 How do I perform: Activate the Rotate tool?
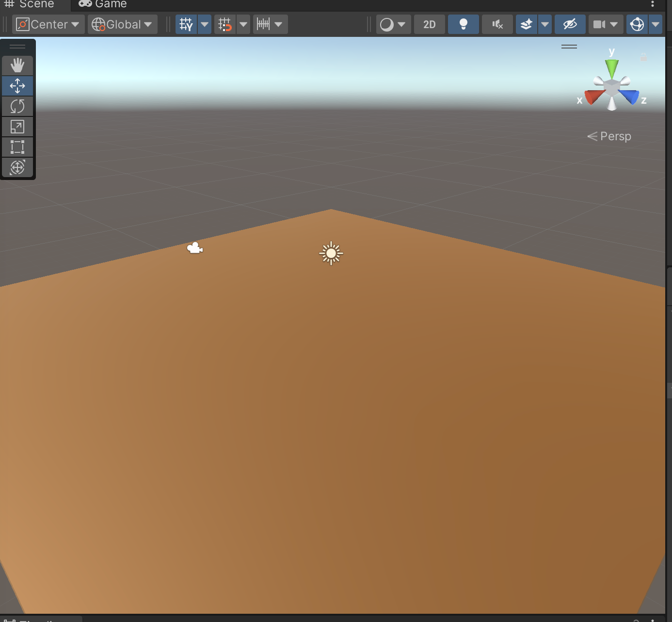[x=17, y=106]
